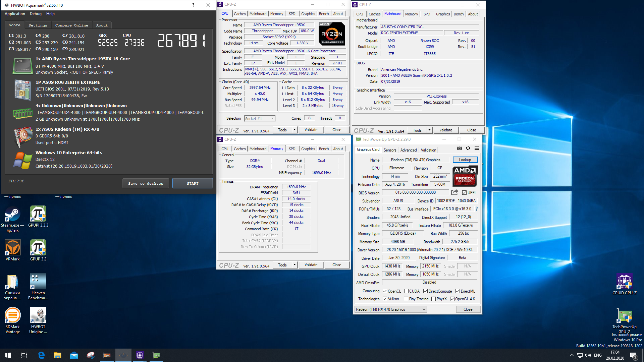Switch to Compare Online tab

coord(71,25)
